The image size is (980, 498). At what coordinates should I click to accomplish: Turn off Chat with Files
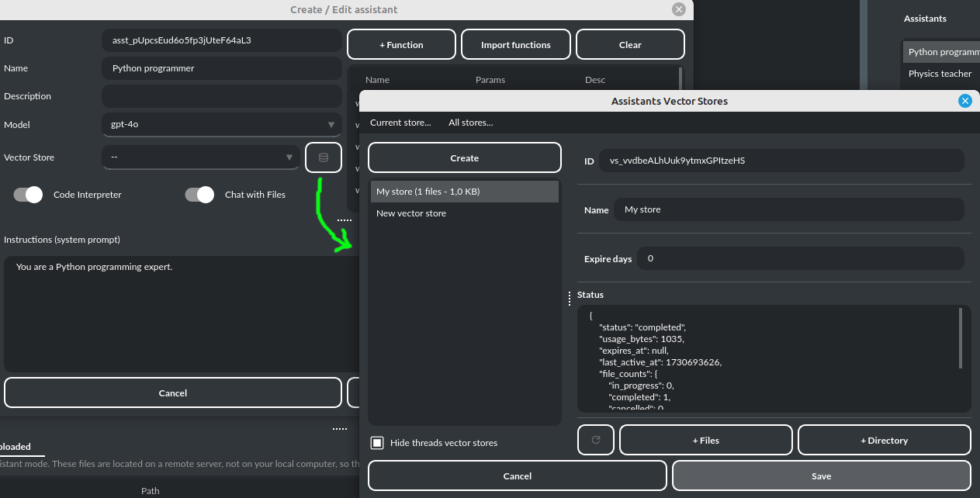(x=199, y=195)
